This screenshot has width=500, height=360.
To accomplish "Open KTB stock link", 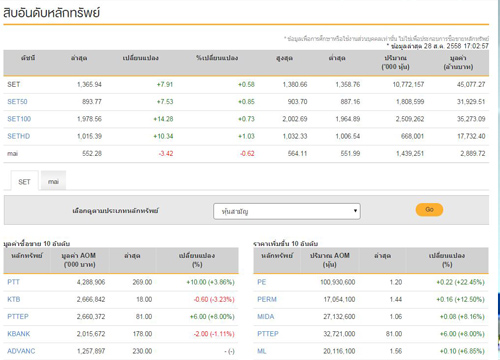I will (x=14, y=299).
